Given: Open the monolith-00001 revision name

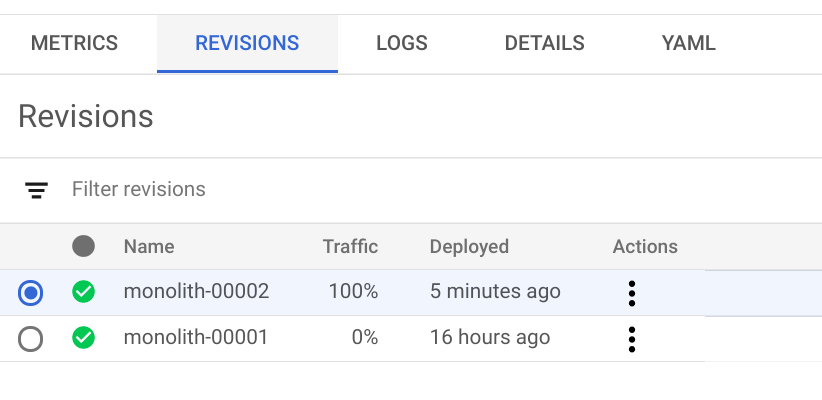Looking at the screenshot, I should pyautogui.click(x=196, y=338).
